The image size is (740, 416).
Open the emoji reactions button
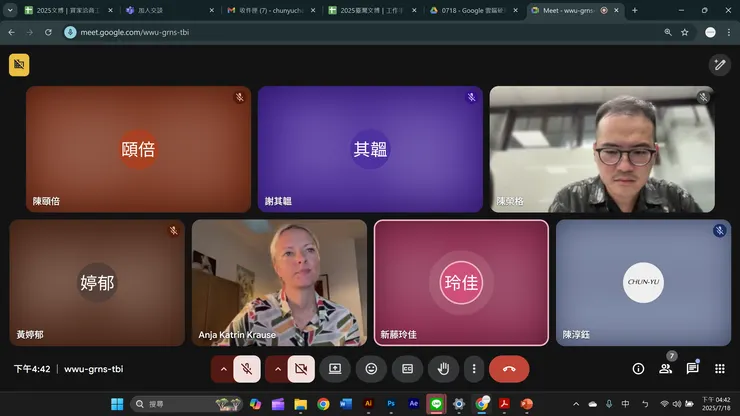(371, 369)
